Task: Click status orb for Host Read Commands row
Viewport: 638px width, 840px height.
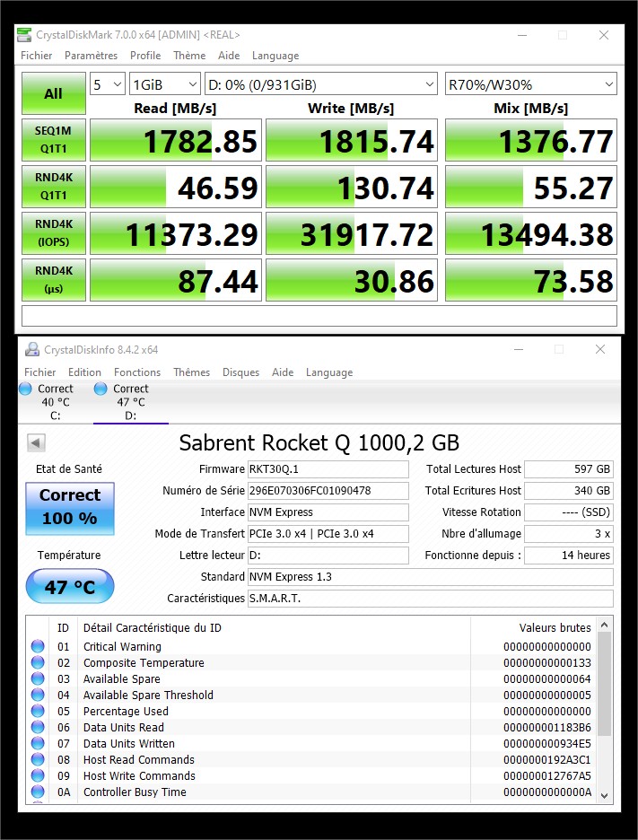Action: (x=38, y=759)
